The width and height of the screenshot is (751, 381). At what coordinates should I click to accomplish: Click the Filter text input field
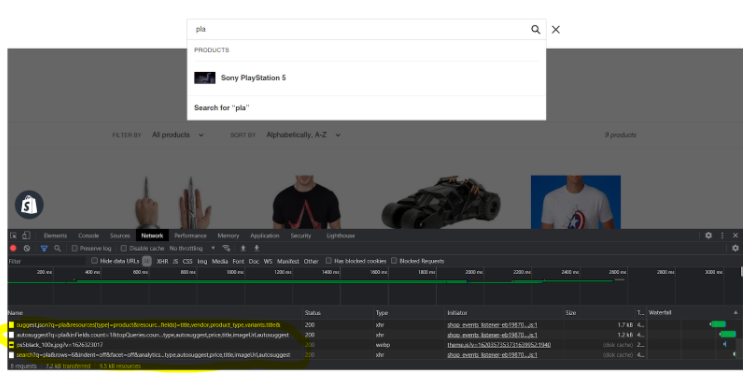47,261
